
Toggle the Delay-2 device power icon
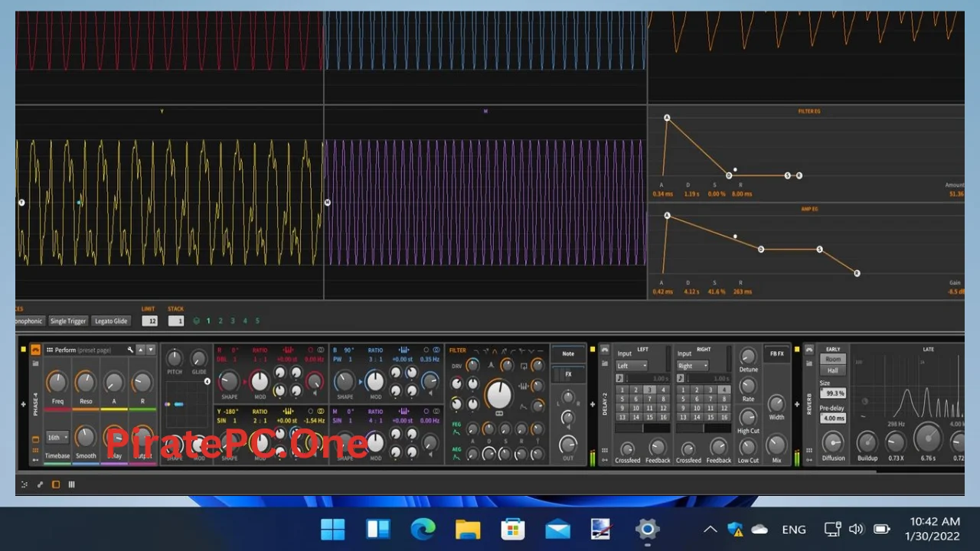(x=605, y=350)
